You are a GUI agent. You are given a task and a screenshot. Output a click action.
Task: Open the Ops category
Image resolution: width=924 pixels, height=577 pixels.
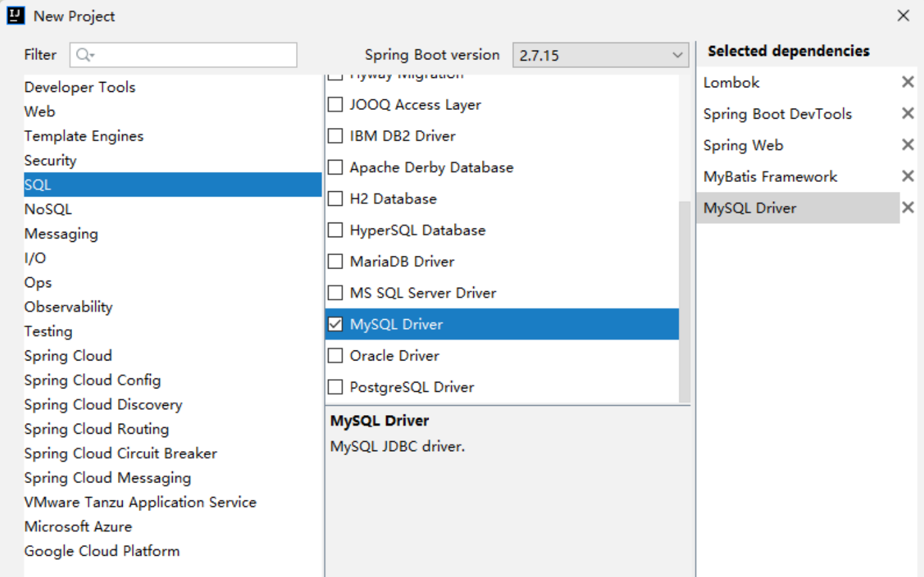[x=173, y=283]
